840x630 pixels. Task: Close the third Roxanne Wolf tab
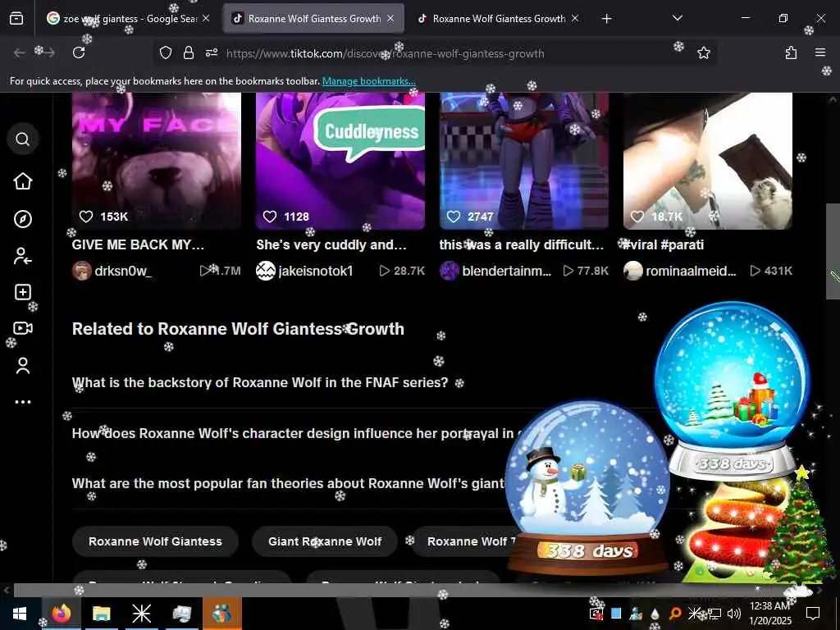coord(575,18)
